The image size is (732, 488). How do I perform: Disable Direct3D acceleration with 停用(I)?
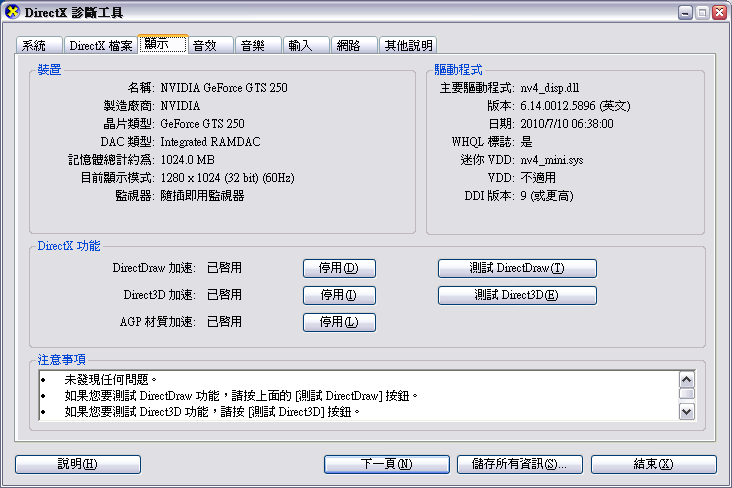click(x=339, y=295)
